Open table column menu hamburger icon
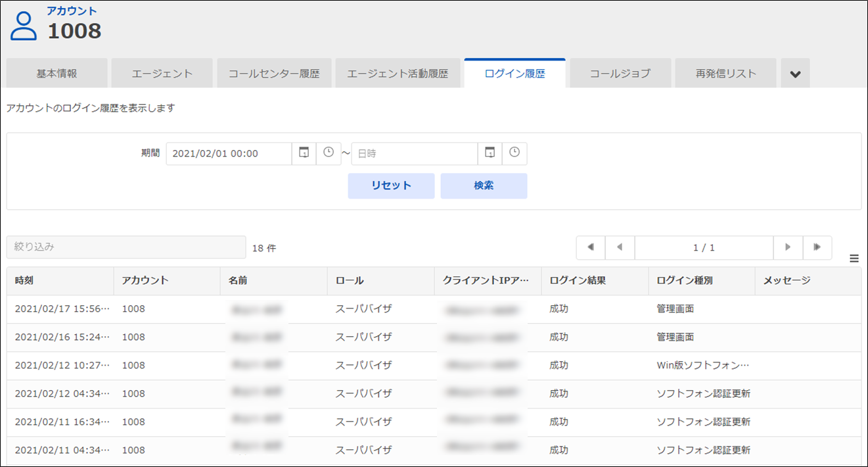Screen dimensions: 868x467 (x=854, y=259)
